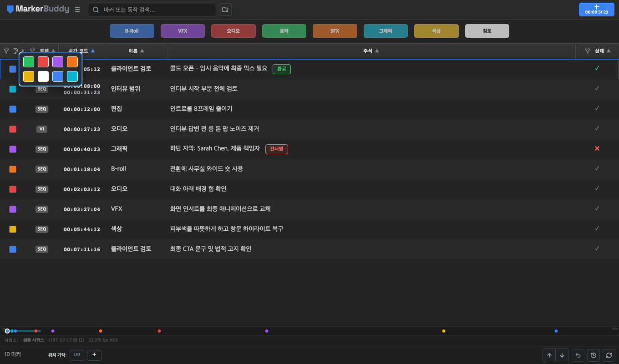Click the status column filter funnel icon
Screen dimensions: 619x364
tap(588, 51)
